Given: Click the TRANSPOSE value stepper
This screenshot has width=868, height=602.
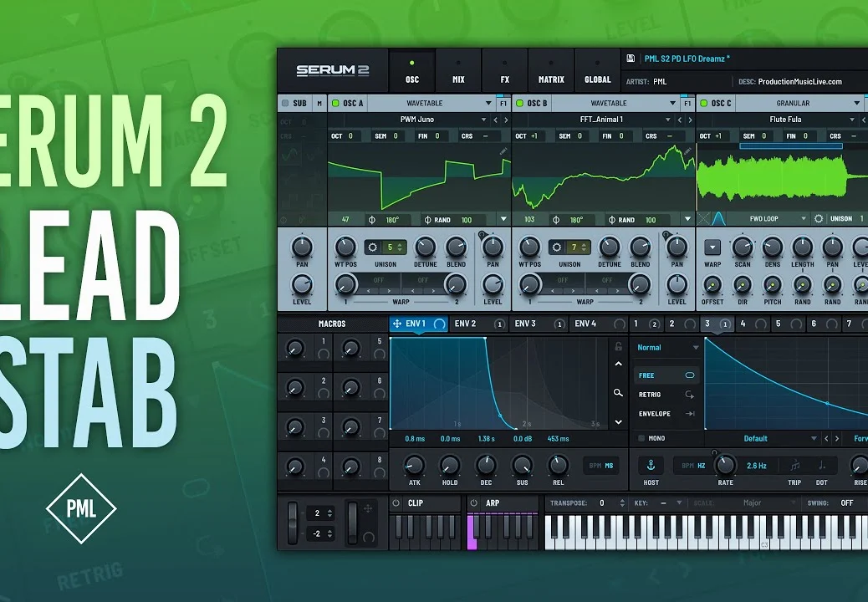Looking at the screenshot, I should (622, 503).
